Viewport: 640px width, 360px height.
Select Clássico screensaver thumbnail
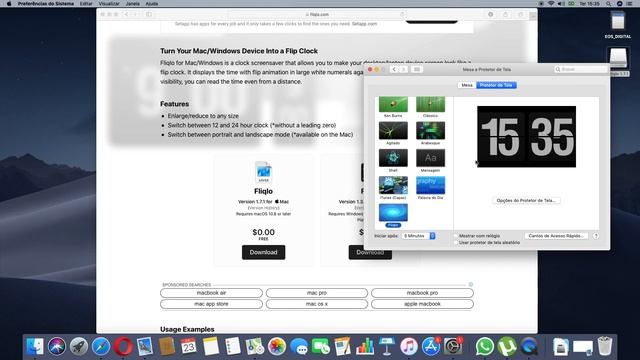tap(430, 104)
